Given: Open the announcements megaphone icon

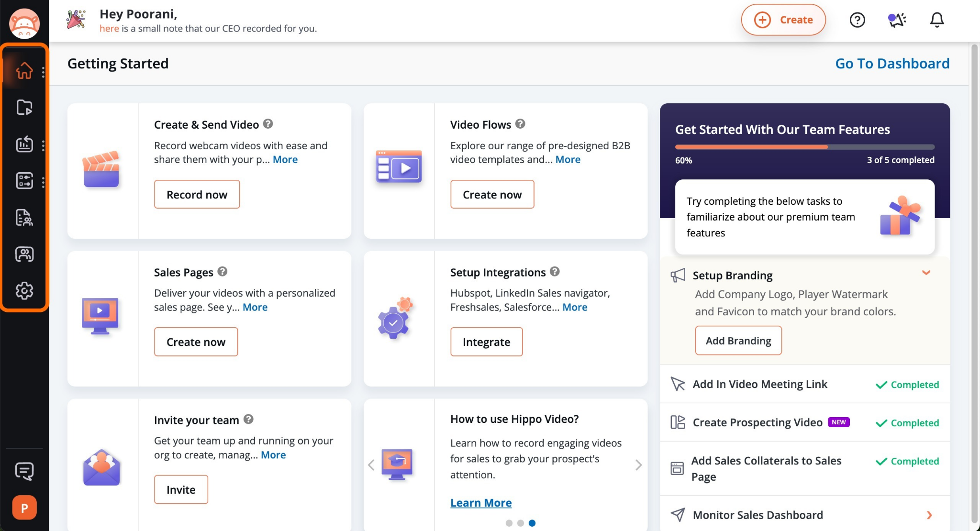Looking at the screenshot, I should pos(897,20).
